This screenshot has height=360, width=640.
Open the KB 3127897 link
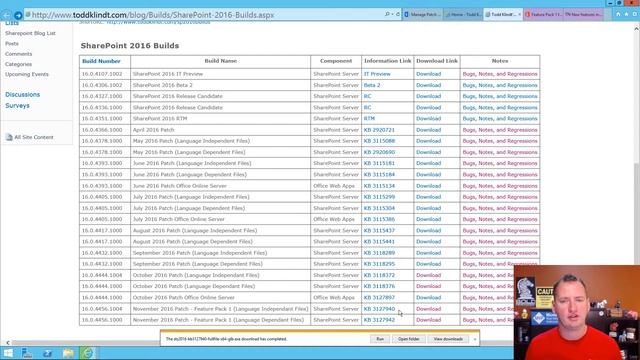379,298
